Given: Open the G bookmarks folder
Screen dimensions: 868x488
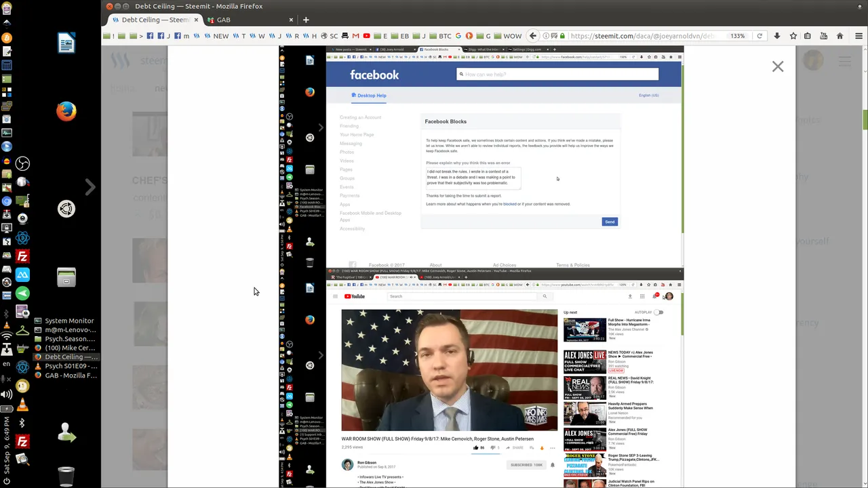Looking at the screenshot, I should [484, 36].
